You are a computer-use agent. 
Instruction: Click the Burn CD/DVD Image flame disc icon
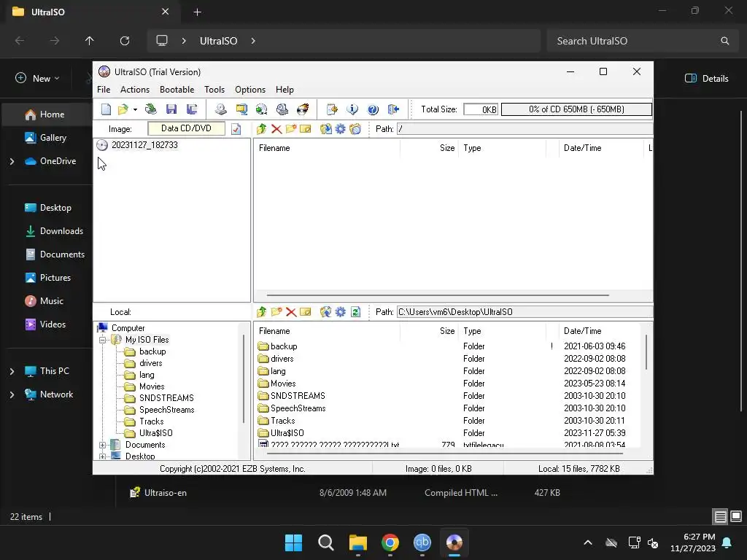click(x=303, y=109)
